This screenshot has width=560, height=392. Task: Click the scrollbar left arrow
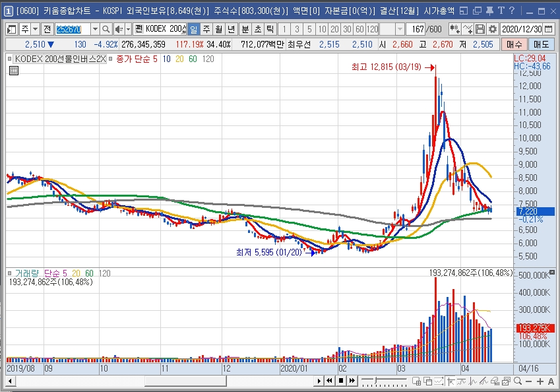point(11,381)
